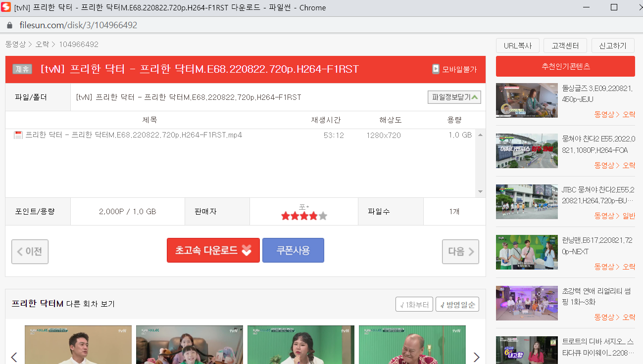Viewport: 643px width, 364px height.
Task: Open third episode thumbnail woman with glasses
Action: pos(301,345)
